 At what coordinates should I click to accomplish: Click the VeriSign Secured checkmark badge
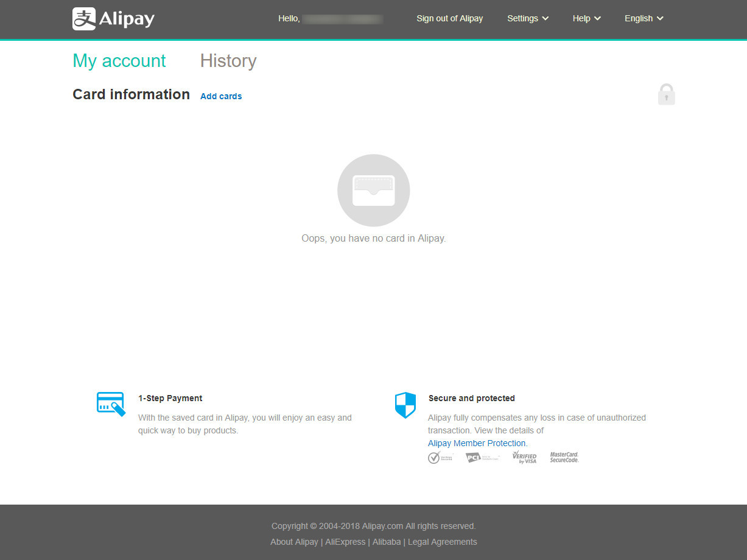[440, 457]
